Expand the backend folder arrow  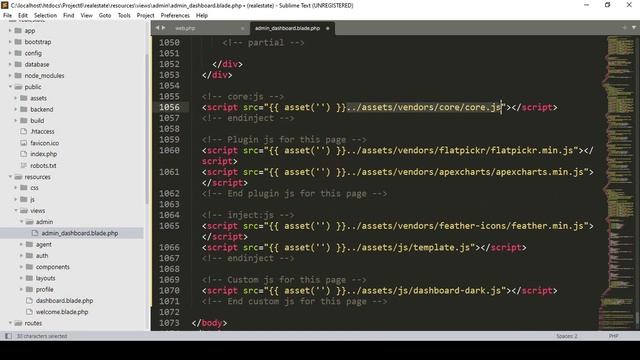click(16, 109)
